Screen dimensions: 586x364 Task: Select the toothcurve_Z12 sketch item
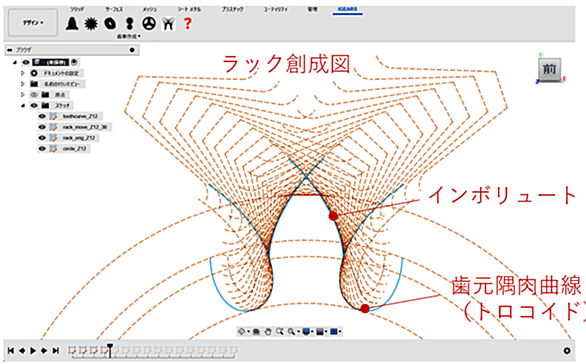tap(80, 116)
